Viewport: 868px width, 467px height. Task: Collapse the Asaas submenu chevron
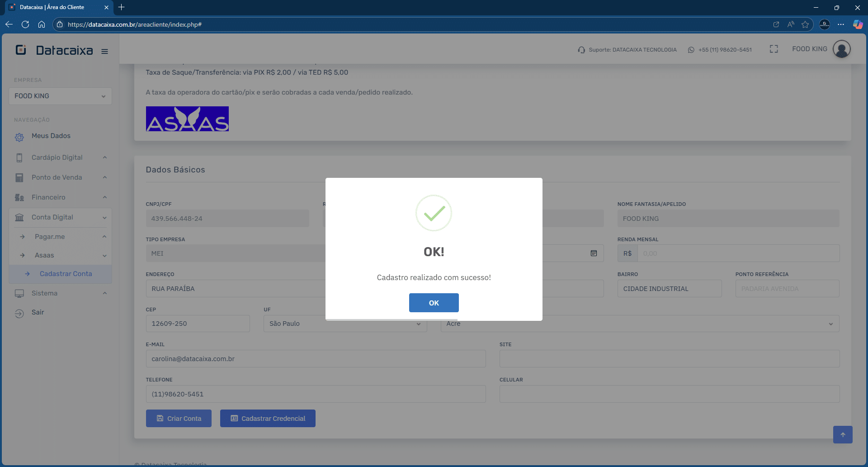tap(104, 256)
